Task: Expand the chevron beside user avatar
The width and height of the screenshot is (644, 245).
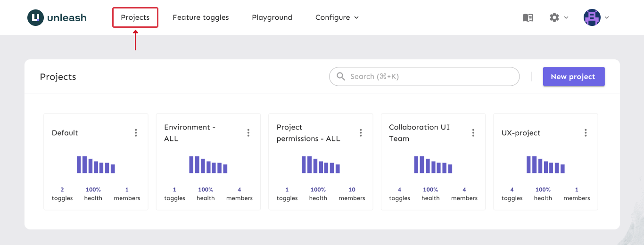Action: pos(607,17)
